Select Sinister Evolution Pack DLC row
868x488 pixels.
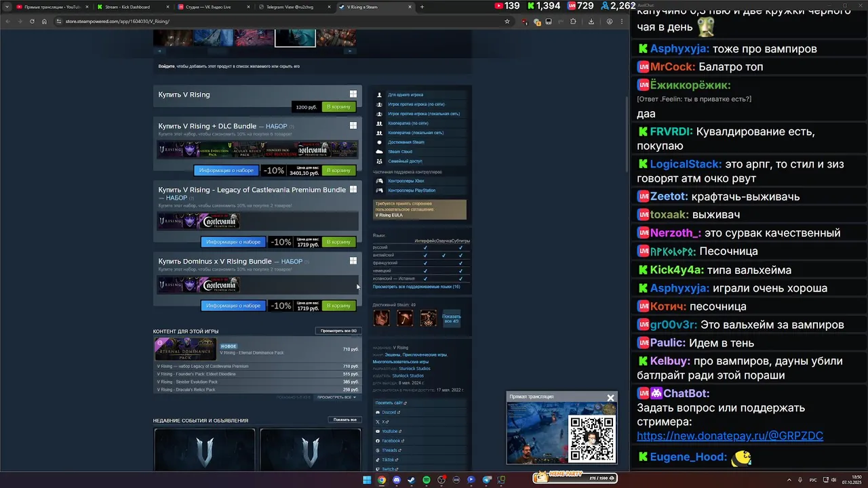click(258, 382)
